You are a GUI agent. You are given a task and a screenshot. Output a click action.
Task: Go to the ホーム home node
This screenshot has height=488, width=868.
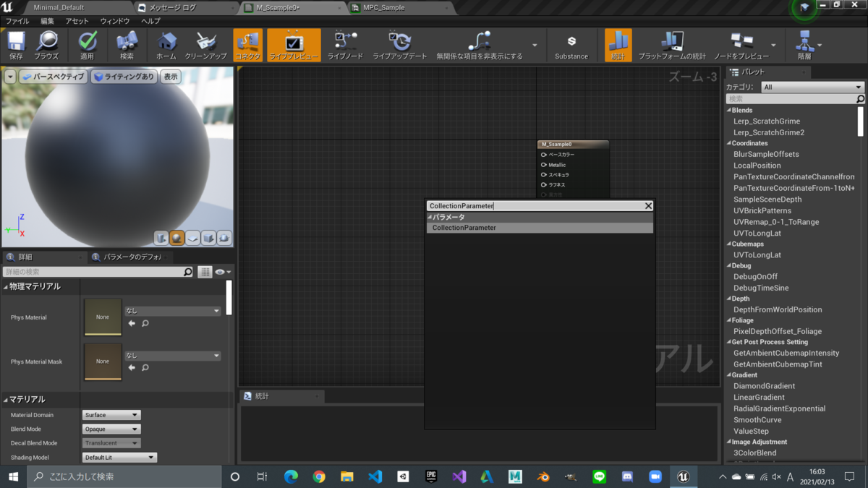[x=166, y=46]
